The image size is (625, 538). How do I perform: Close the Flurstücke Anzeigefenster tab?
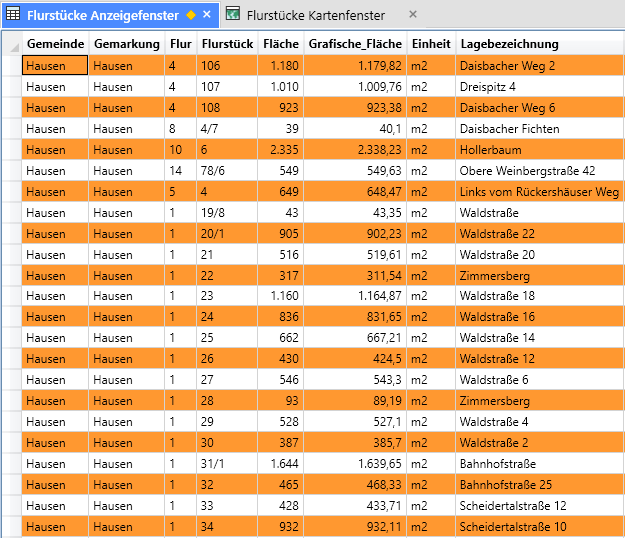point(207,15)
